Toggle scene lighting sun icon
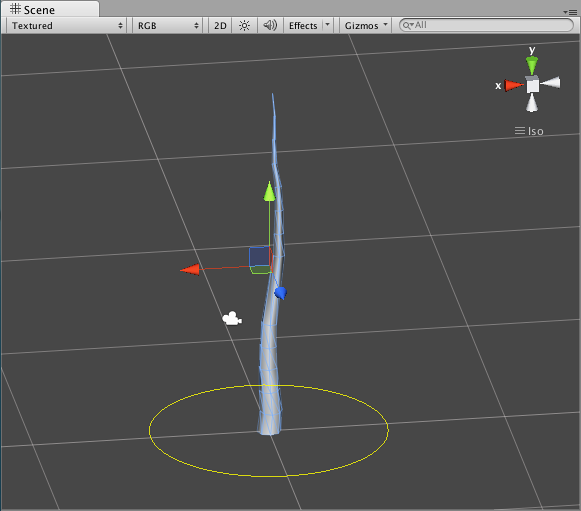Screen dimensions: 581x511 (245, 26)
